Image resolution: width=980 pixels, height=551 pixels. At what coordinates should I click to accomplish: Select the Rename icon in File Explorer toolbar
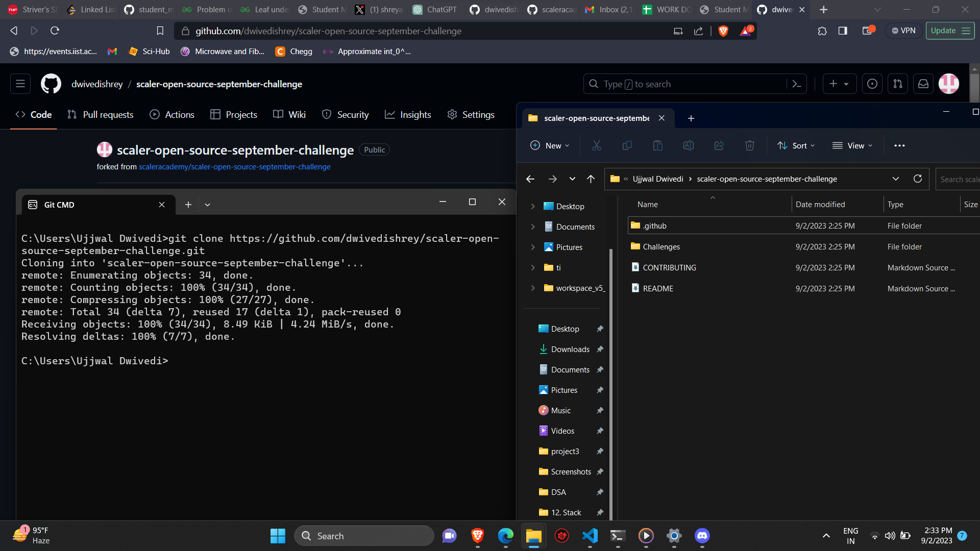coord(688,145)
